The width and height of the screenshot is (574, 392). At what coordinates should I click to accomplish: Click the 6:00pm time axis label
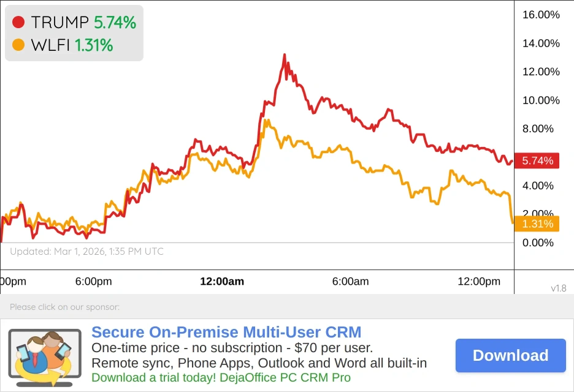pyautogui.click(x=94, y=282)
